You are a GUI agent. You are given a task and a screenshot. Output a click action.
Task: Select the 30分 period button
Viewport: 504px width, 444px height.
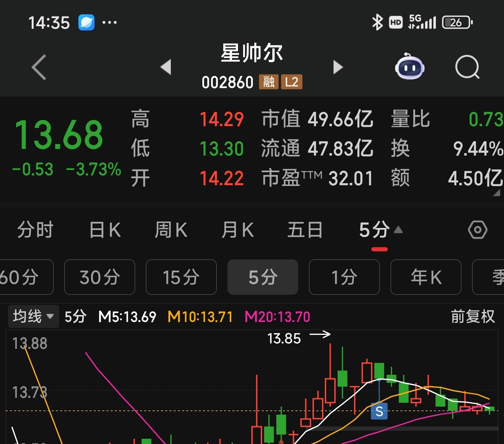tap(100, 277)
